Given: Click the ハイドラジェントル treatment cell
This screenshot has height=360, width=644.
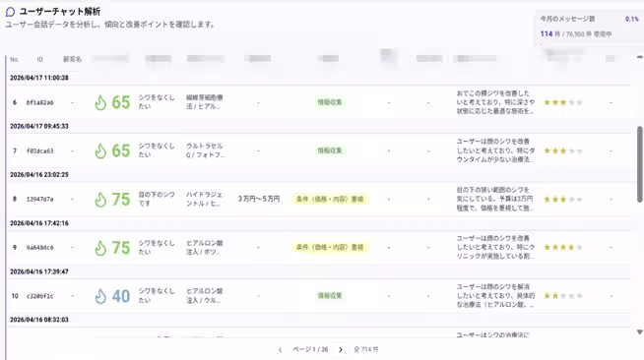Looking at the screenshot, I should (x=204, y=199).
